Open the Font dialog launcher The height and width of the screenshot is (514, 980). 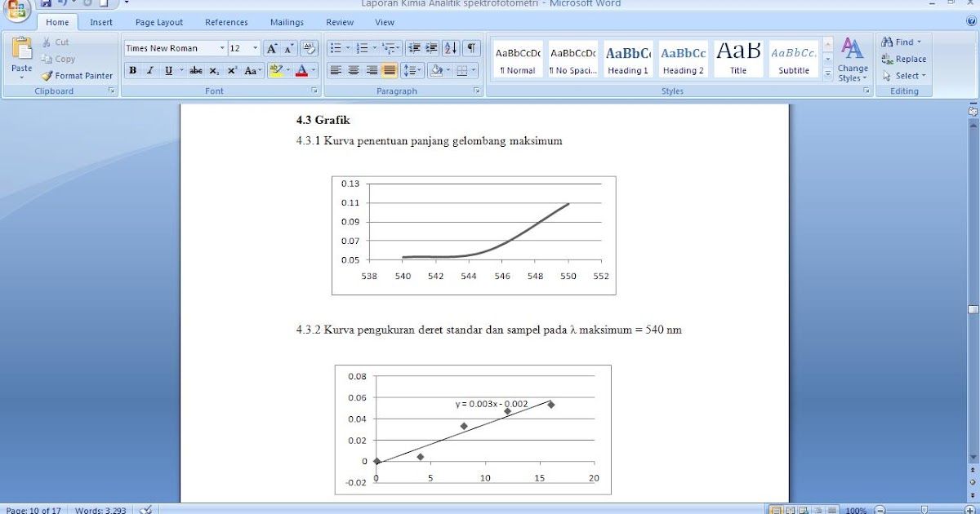point(314,91)
